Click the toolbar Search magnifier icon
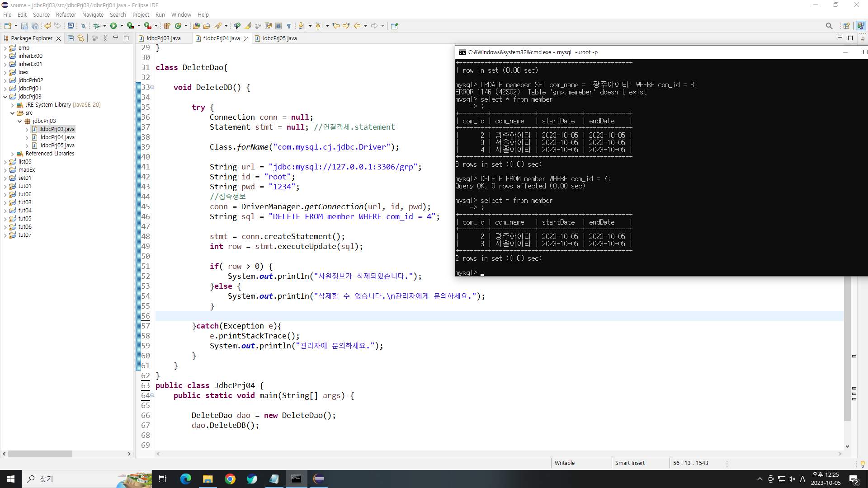 pos(829,26)
